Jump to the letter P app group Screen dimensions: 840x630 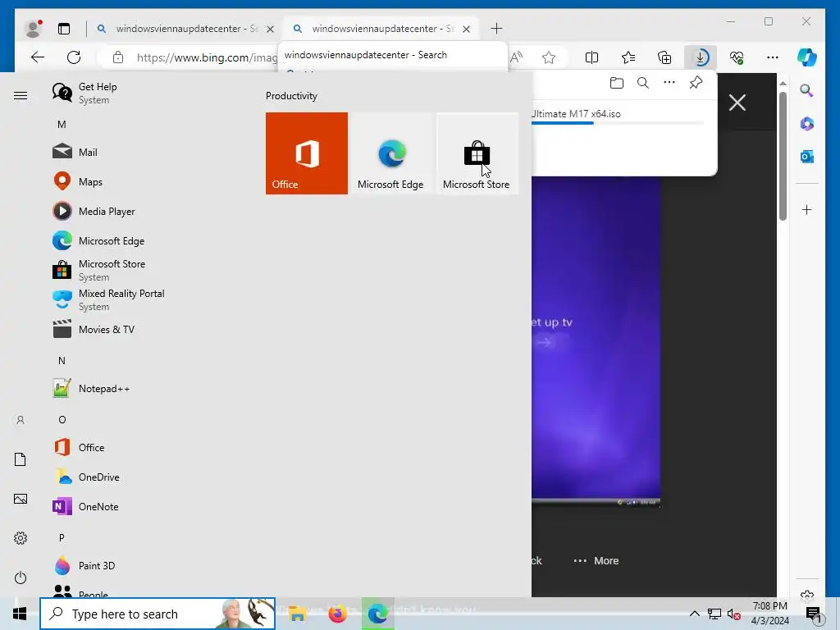point(62,537)
